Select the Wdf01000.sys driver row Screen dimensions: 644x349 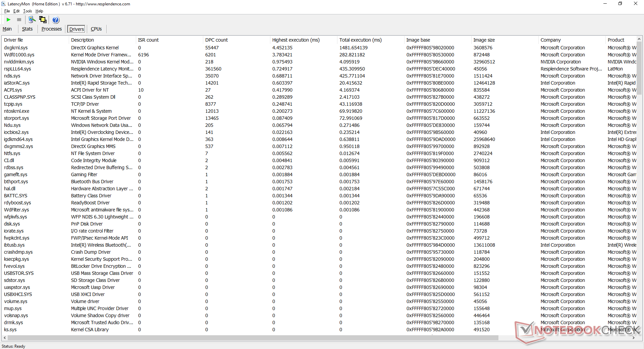coord(319,55)
